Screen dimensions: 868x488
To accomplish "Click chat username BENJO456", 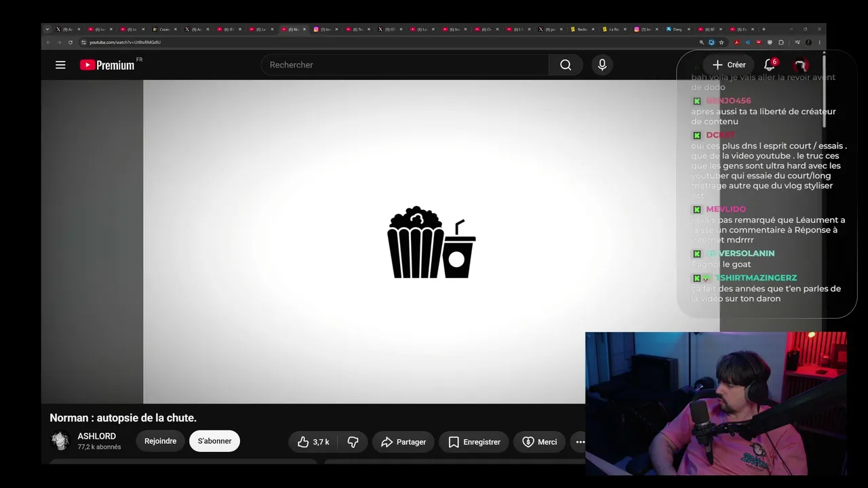I will [x=728, y=101].
